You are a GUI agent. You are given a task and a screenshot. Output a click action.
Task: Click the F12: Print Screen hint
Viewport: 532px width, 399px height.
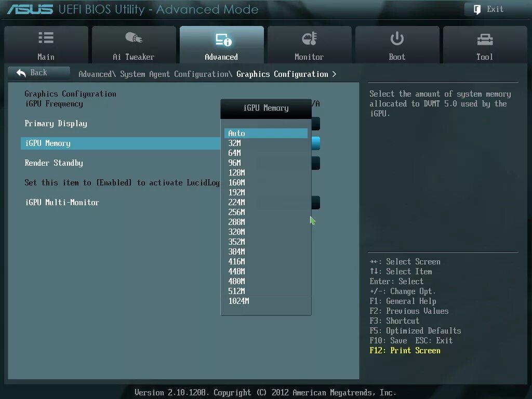[x=405, y=351]
